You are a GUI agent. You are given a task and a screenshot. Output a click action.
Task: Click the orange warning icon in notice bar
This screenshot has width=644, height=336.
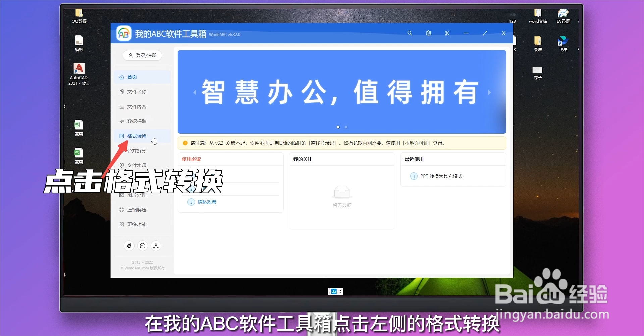[x=185, y=143]
